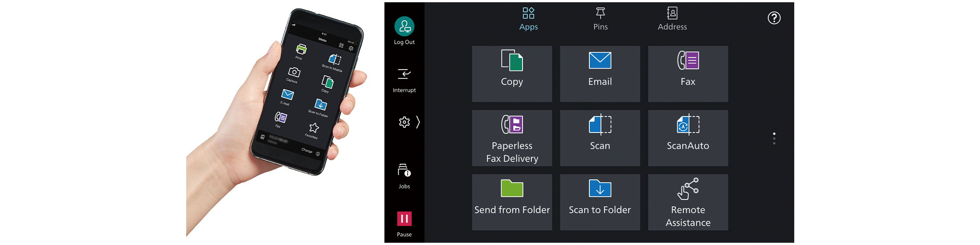Screen dimensions: 980x245
Task: Open the Scan app
Action: point(600,138)
